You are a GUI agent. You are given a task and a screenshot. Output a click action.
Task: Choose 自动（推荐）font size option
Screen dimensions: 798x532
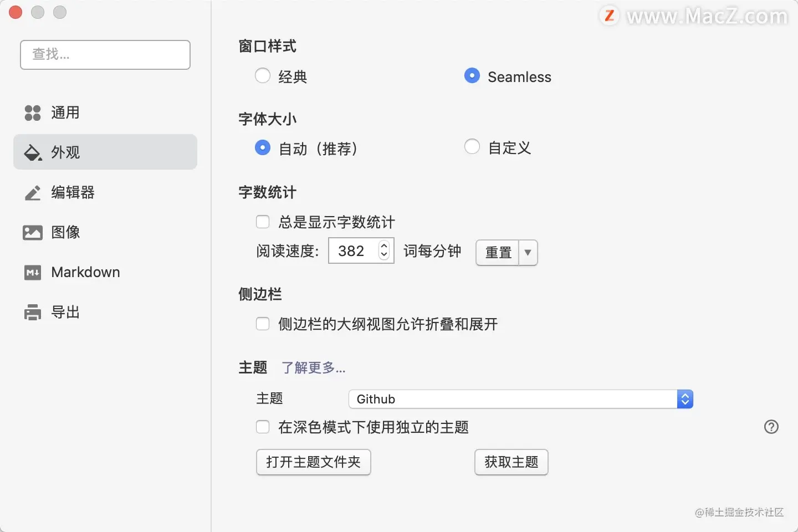coord(263,148)
